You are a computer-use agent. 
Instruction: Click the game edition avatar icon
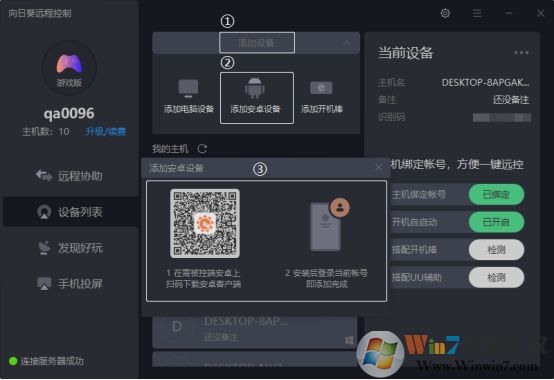69,68
